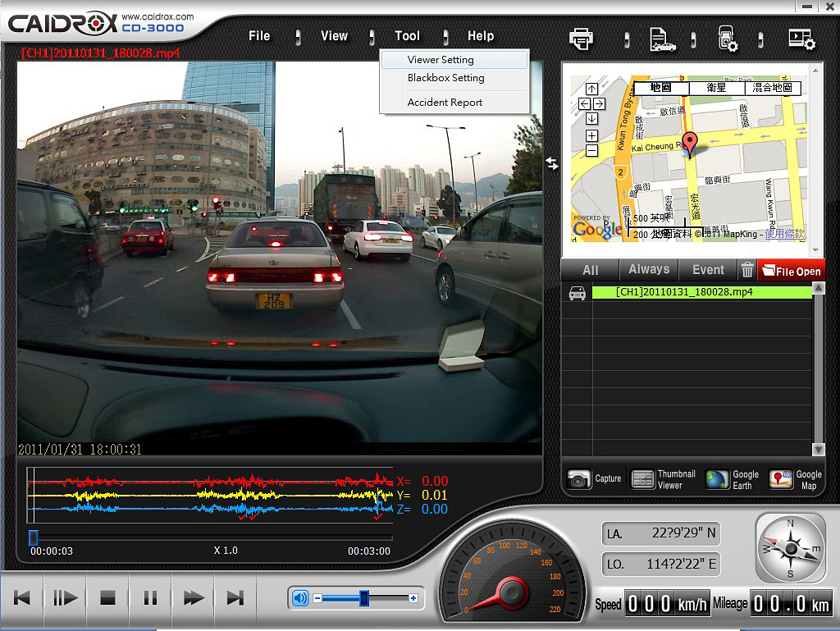This screenshot has height=631, width=840.
Task: Pan the map up
Action: tap(591, 89)
